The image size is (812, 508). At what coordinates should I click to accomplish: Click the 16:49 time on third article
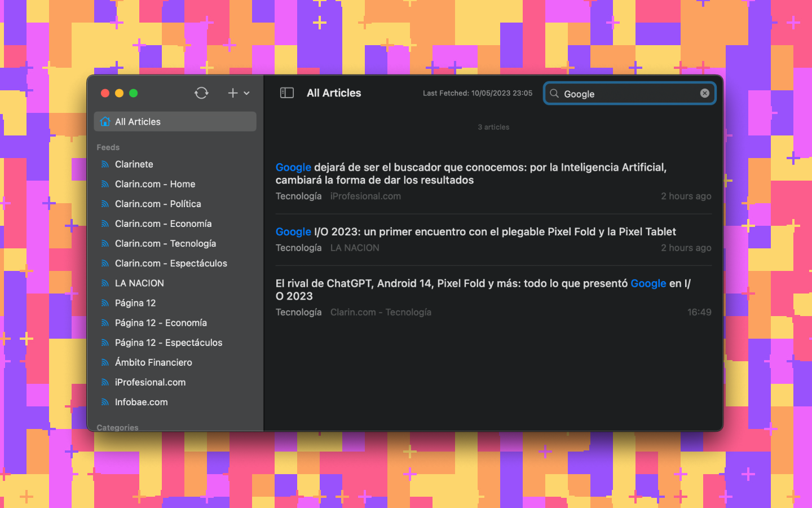(x=699, y=312)
